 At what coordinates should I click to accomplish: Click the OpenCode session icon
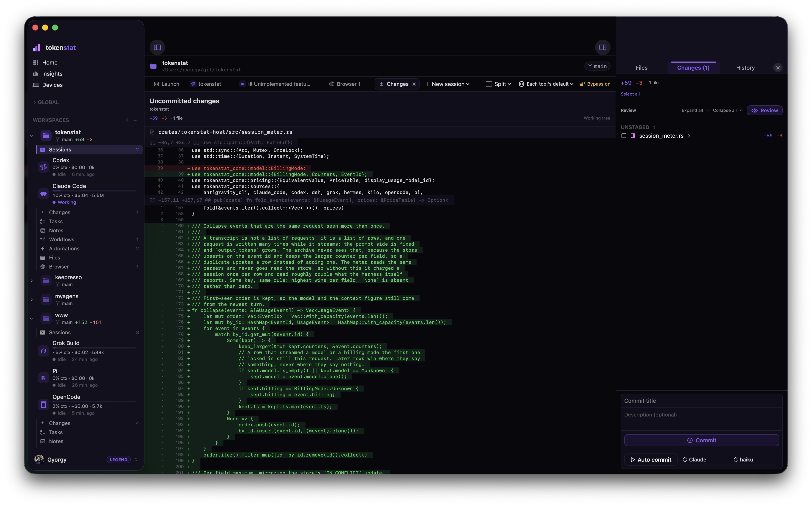(x=43, y=405)
